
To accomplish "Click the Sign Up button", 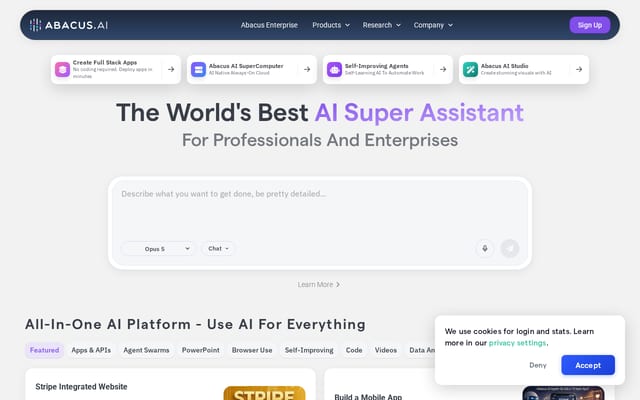I will pos(590,25).
